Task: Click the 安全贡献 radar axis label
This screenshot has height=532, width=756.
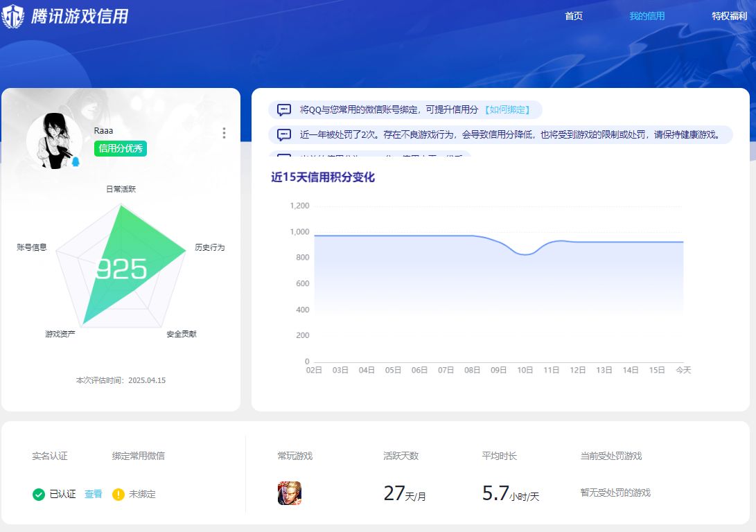Action: click(x=182, y=334)
